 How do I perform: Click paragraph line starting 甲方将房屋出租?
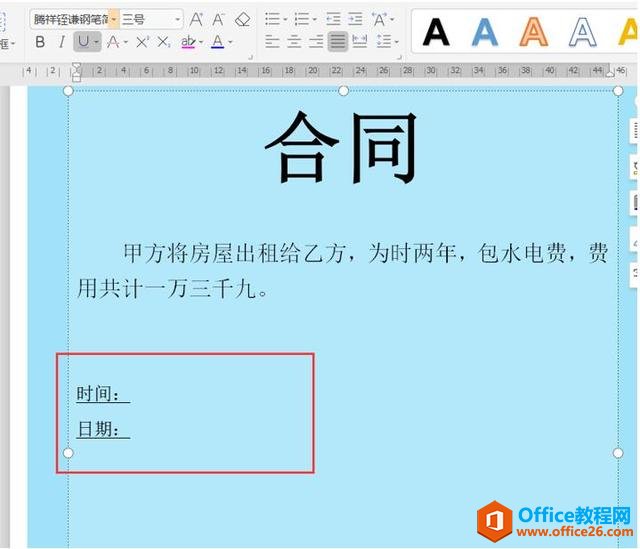(x=365, y=253)
